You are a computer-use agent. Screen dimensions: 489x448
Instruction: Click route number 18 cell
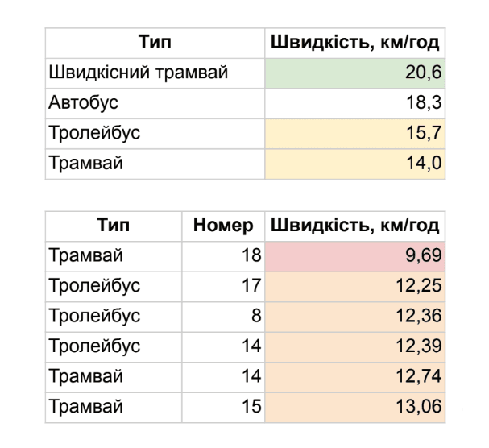pyautogui.click(x=223, y=257)
